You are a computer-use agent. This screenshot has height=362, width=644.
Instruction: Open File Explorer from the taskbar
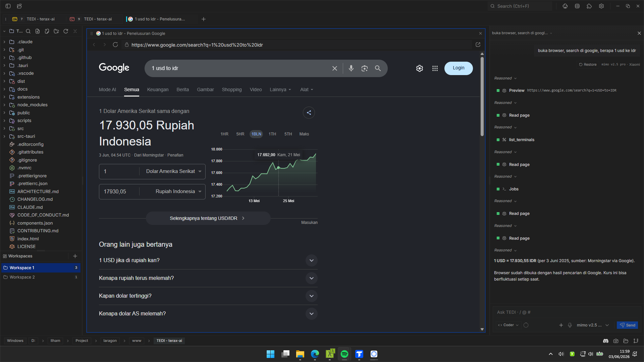tap(300, 354)
